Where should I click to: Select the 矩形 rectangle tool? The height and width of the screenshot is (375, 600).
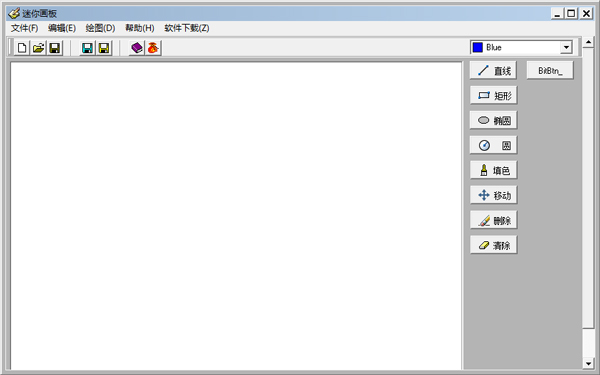pyautogui.click(x=494, y=95)
